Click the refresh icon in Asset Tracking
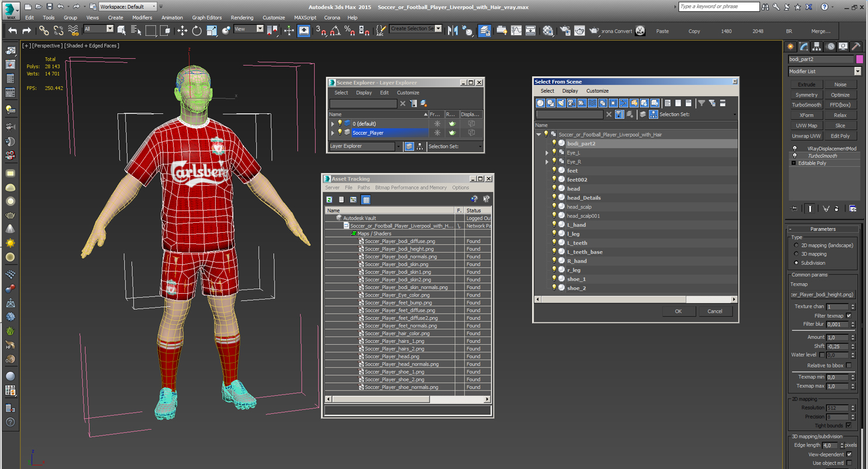This screenshot has height=469, width=868. click(x=330, y=200)
